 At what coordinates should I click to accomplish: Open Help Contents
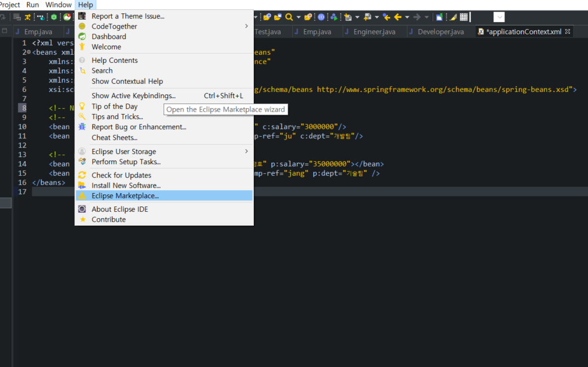[164, 60]
